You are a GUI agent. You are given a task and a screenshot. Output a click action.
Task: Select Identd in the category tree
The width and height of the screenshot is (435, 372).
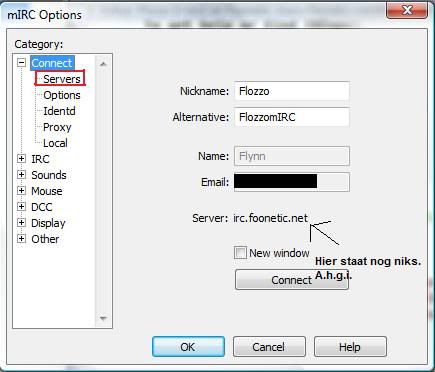(59, 111)
